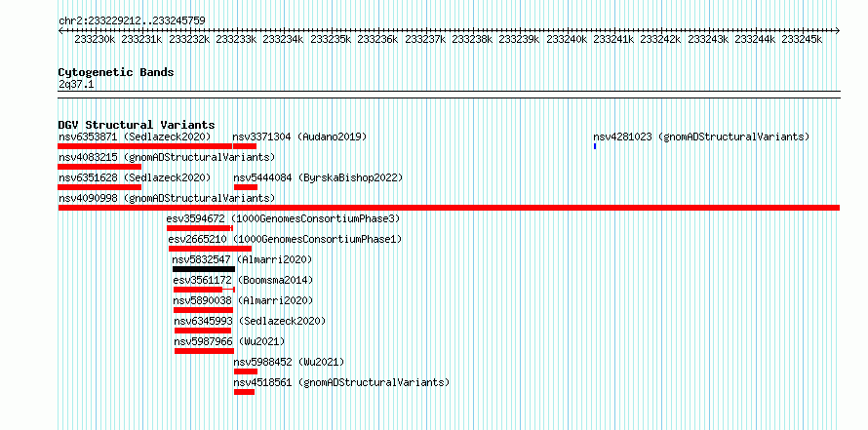Click the 233244k ruler tick label
Viewport: 868px width, 430px height.
click(x=756, y=40)
